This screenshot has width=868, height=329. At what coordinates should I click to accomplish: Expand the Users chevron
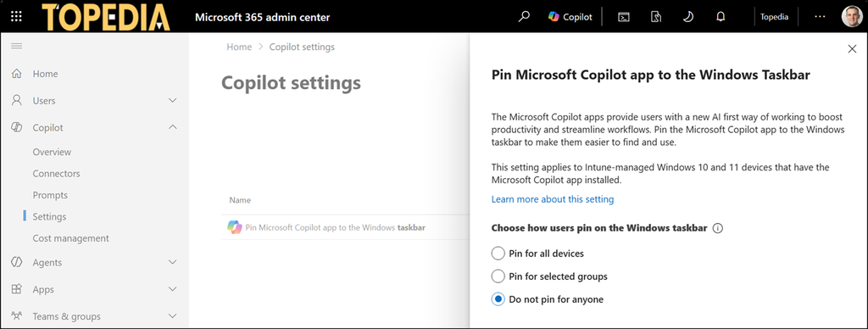pos(172,101)
